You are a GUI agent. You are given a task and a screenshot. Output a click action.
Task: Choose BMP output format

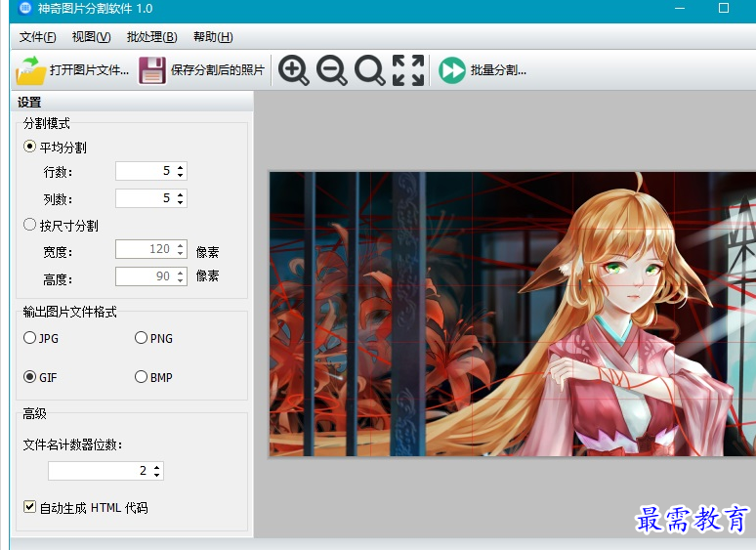[x=141, y=377]
